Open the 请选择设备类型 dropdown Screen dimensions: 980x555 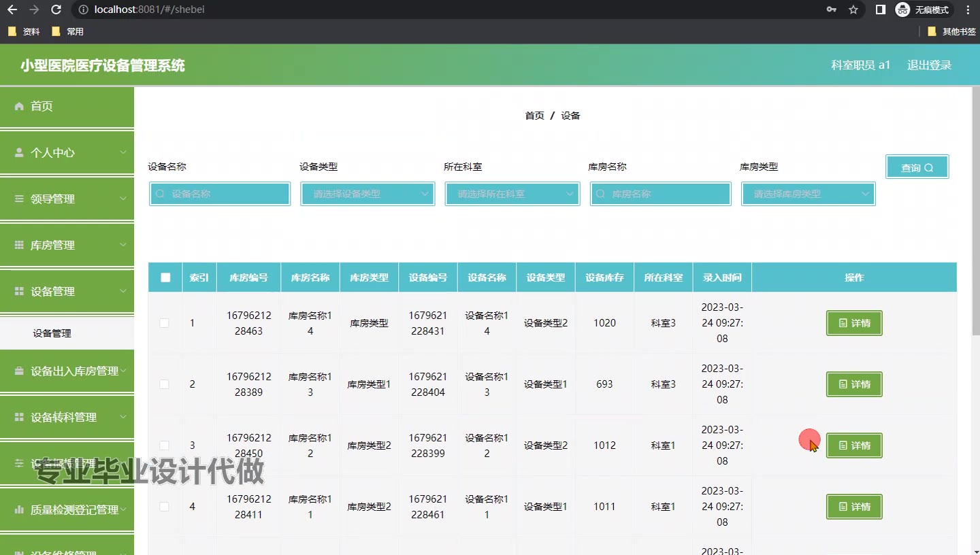(367, 194)
